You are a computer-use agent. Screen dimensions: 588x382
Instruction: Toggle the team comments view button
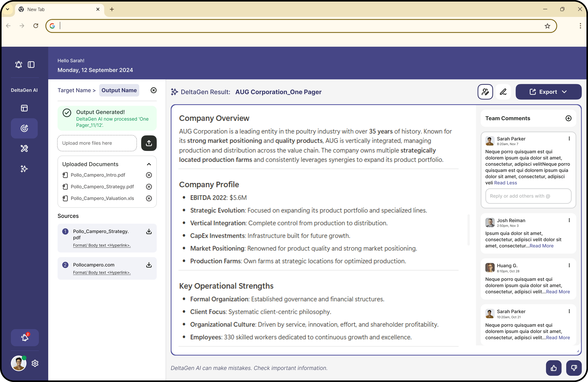(485, 92)
